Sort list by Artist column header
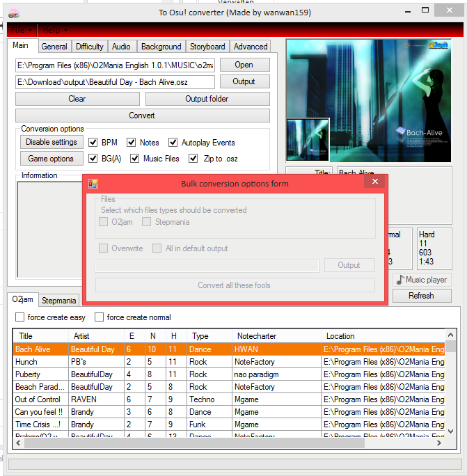Screen dimensions: 467x476 coord(96,336)
